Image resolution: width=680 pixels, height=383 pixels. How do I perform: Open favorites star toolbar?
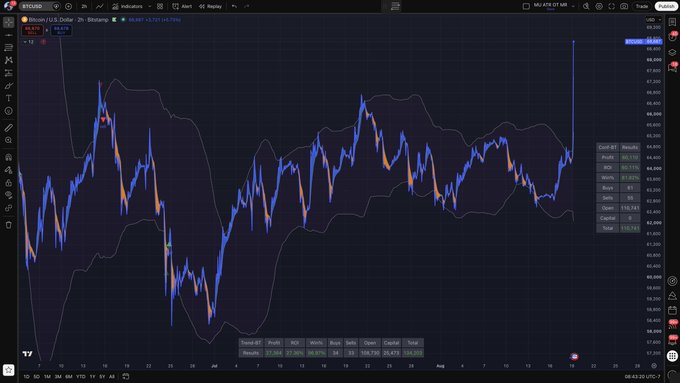tap(9, 370)
